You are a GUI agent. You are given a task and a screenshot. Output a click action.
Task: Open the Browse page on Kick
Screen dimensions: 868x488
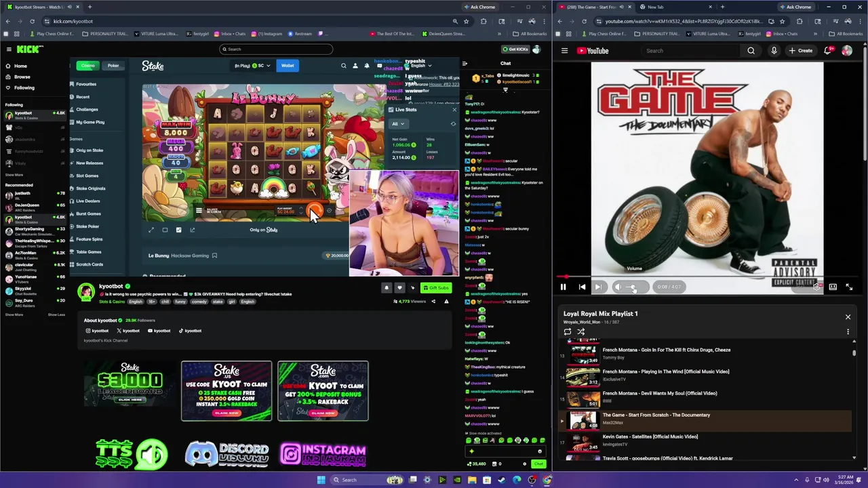[18, 77]
